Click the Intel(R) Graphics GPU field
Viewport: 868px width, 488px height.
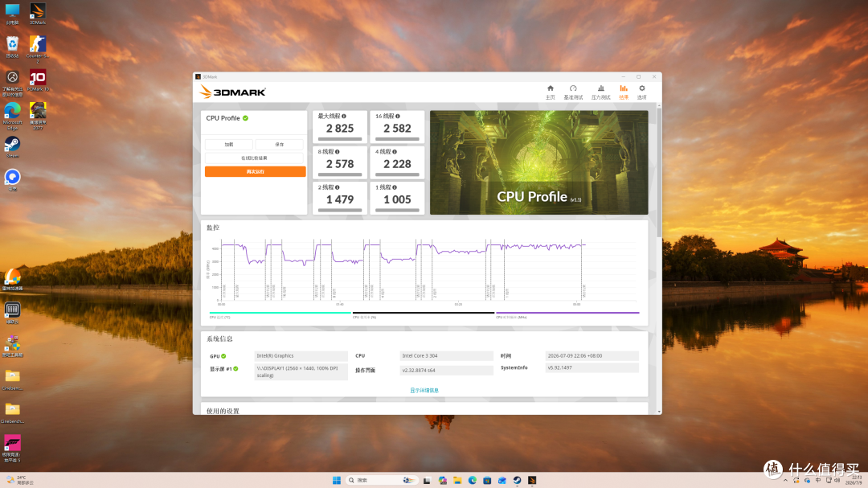click(301, 355)
